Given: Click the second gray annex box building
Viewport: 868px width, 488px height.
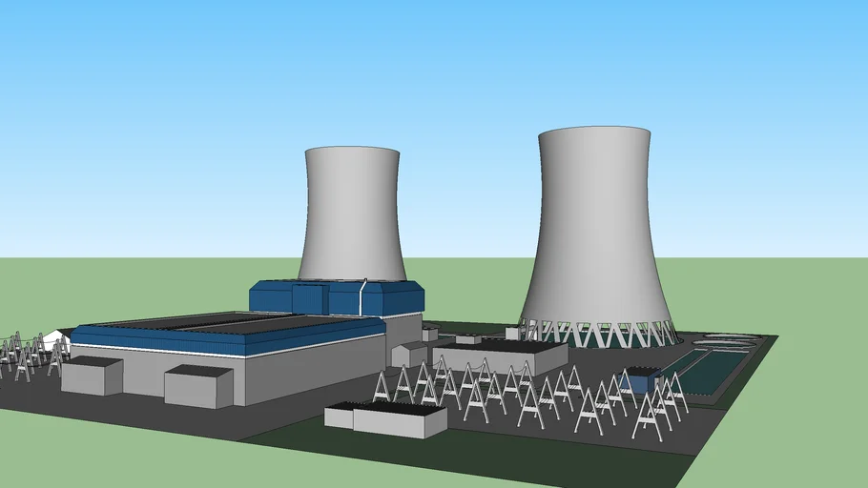Looking at the screenshot, I should click(198, 387).
